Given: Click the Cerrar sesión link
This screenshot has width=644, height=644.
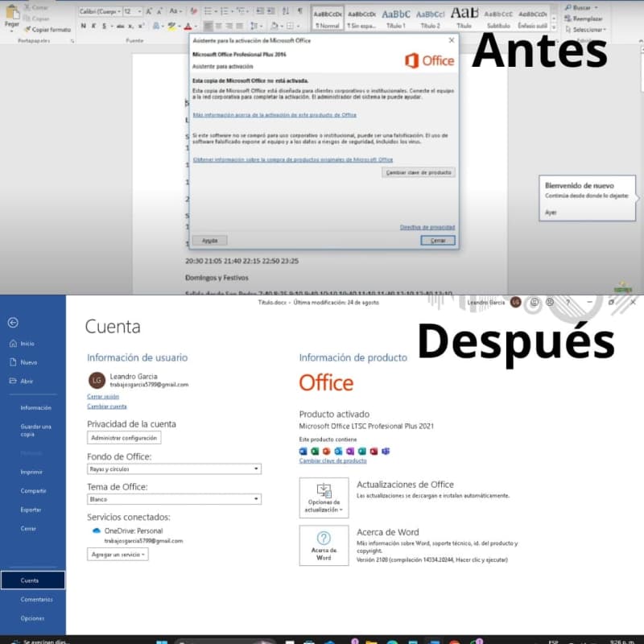Looking at the screenshot, I should (x=103, y=397).
